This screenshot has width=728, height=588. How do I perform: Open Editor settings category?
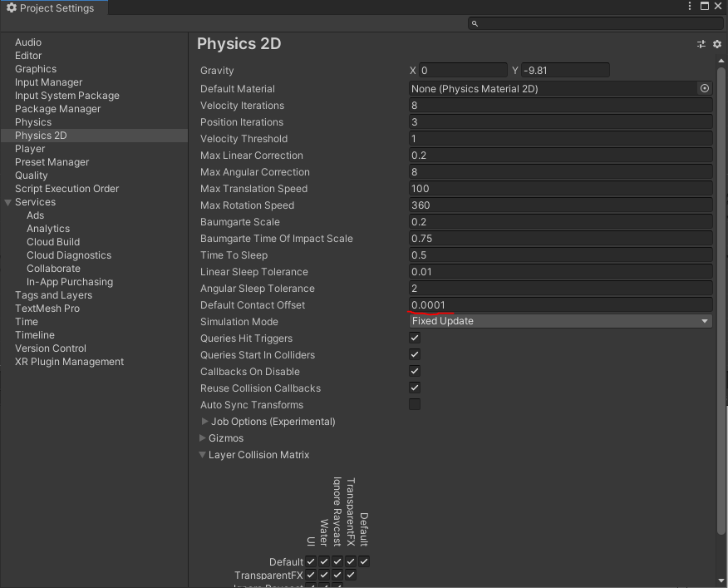[28, 56]
